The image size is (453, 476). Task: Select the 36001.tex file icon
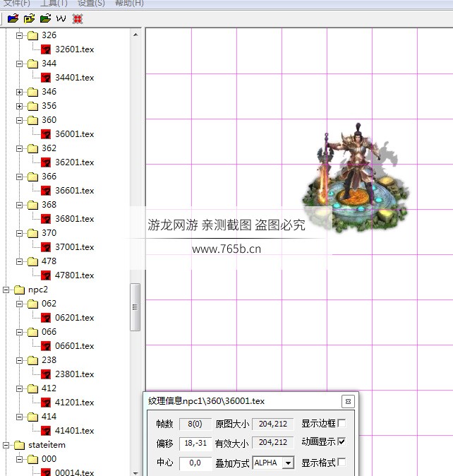[46, 134]
